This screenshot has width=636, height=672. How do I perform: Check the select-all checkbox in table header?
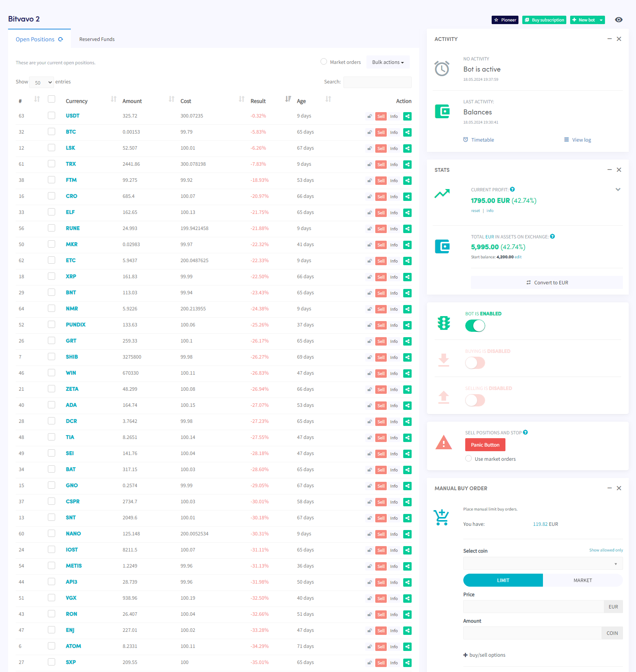click(x=52, y=99)
